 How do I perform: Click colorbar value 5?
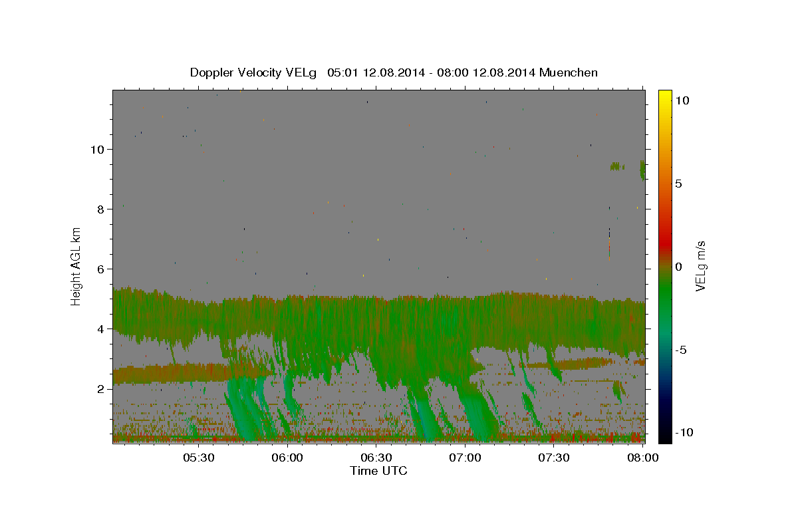[x=679, y=184]
